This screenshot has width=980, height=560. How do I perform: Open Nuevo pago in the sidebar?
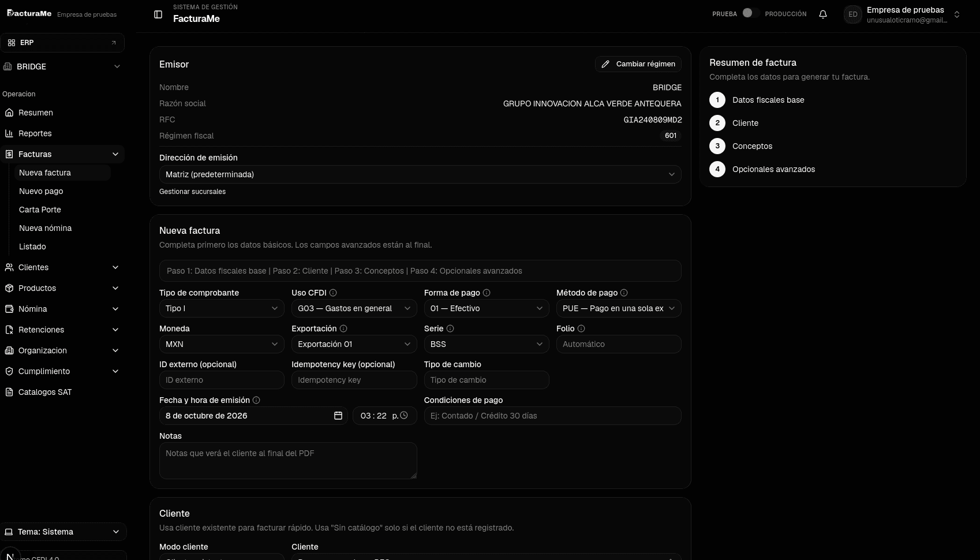click(x=41, y=191)
